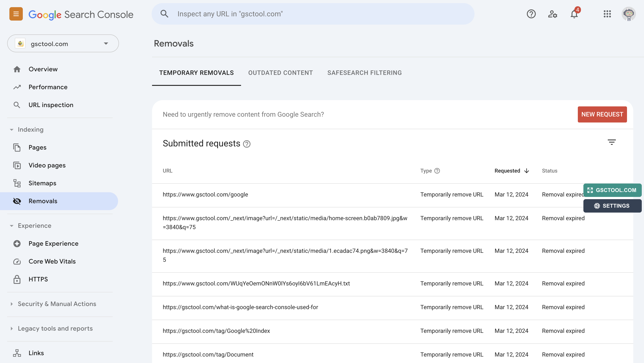Image resolution: width=644 pixels, height=363 pixels.
Task: Open Core Web Vitals report
Action: (x=52, y=261)
